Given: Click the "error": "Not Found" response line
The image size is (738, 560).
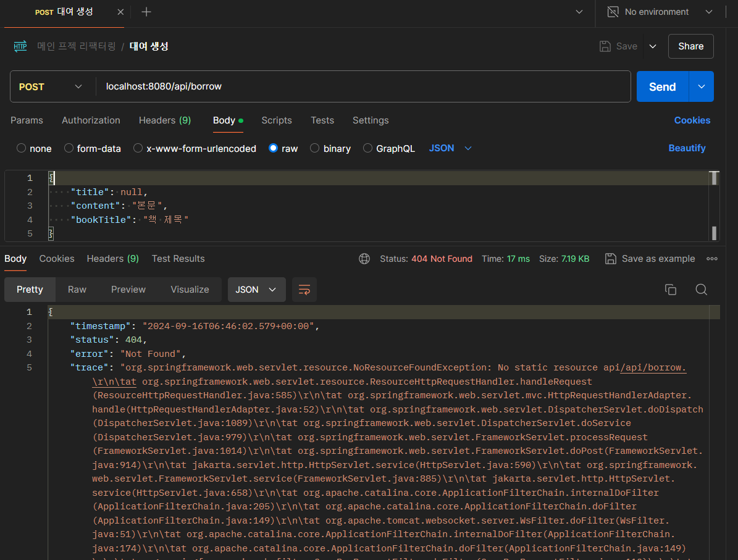Looking at the screenshot, I should (128, 354).
